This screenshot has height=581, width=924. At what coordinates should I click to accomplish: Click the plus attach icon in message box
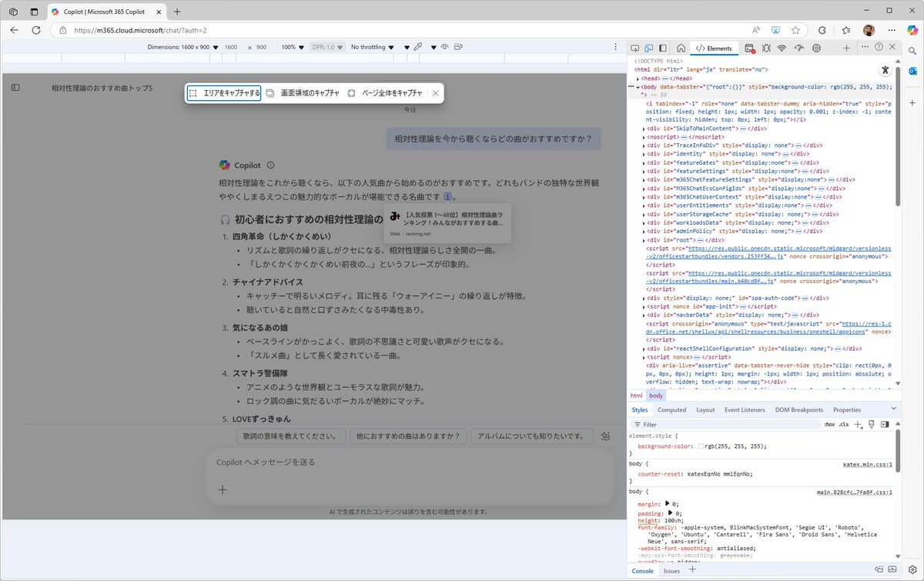[222, 489]
